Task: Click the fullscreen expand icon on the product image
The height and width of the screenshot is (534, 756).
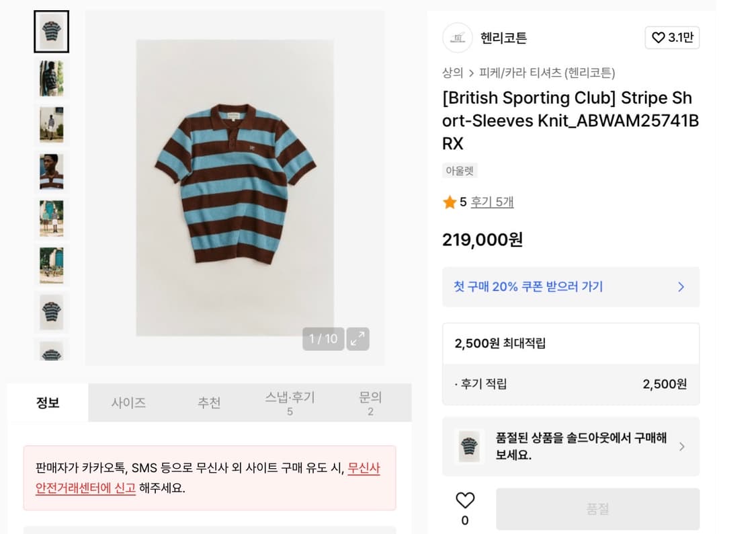Action: click(x=358, y=339)
